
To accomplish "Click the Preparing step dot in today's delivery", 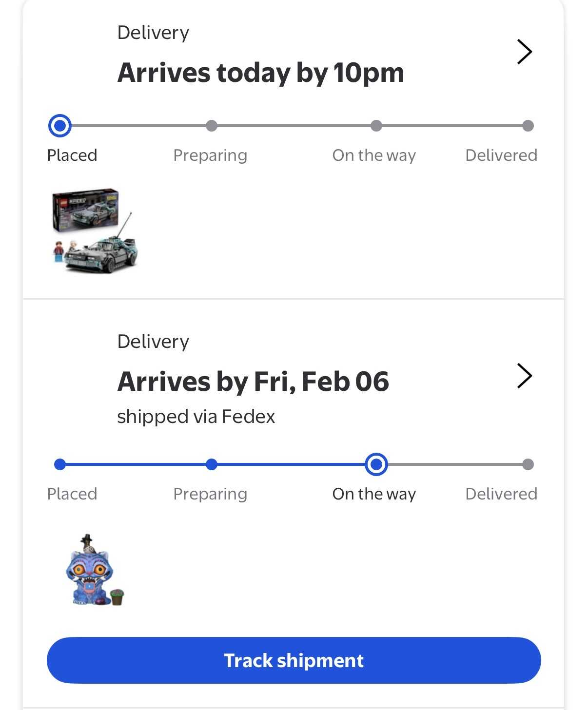I will (x=211, y=126).
